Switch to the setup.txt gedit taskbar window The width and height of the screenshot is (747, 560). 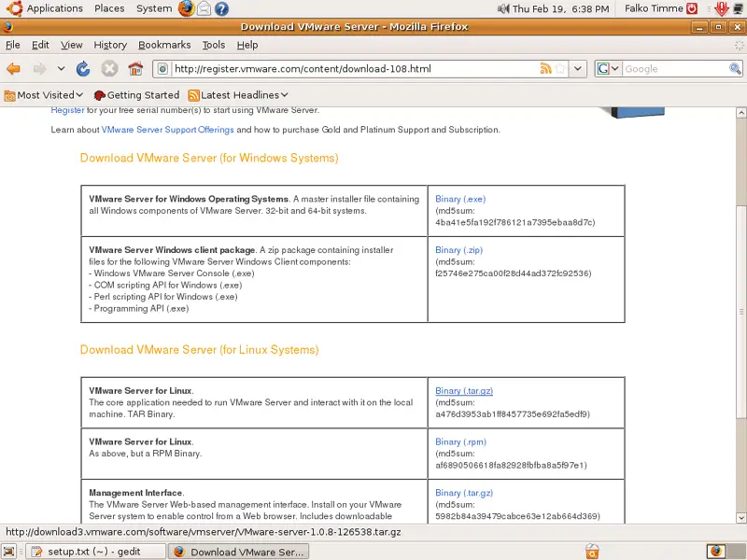pos(95,552)
